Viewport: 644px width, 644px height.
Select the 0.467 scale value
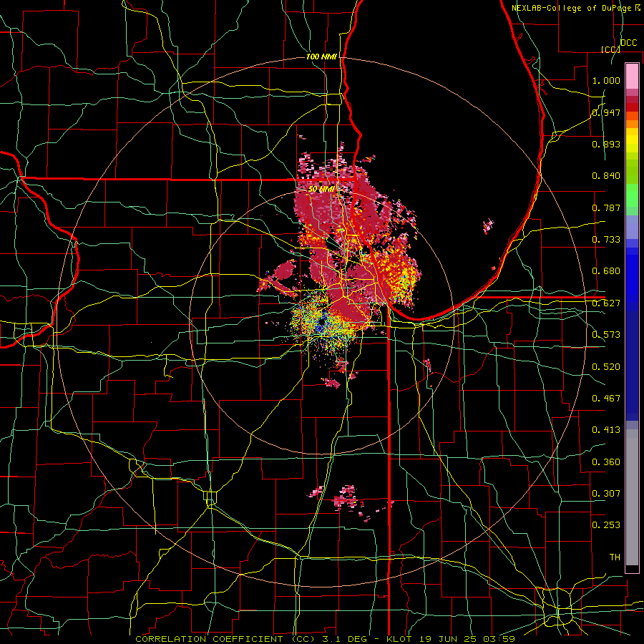[x=606, y=399]
